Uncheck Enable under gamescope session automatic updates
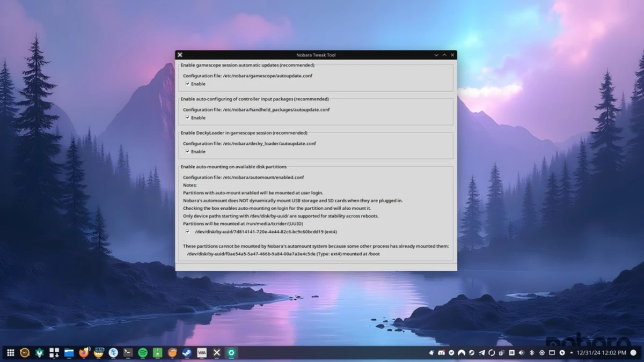The height and width of the screenshot is (362, 644). coord(188,84)
